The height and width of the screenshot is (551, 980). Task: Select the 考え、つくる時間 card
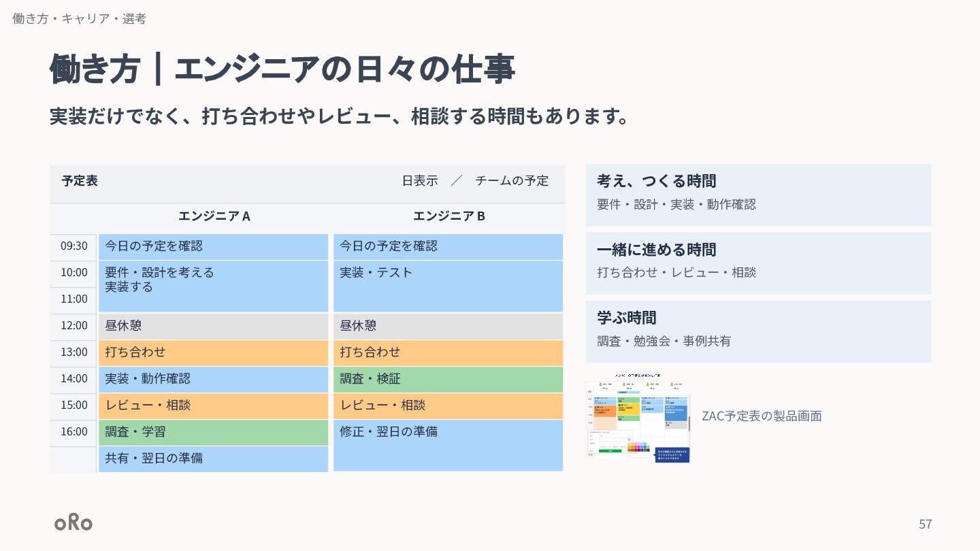point(758,195)
